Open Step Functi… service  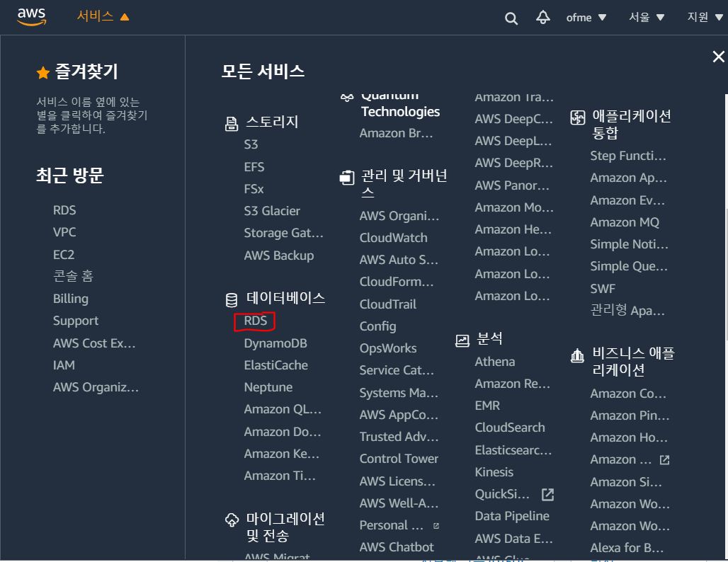tap(628, 156)
